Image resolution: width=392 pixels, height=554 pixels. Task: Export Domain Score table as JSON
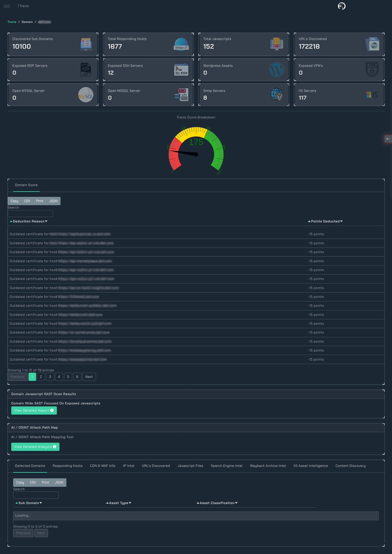(x=53, y=201)
